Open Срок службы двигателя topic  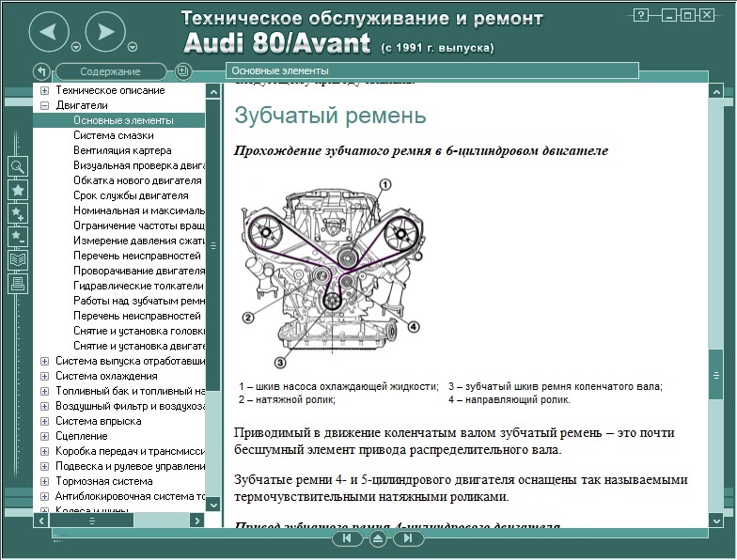(131, 195)
